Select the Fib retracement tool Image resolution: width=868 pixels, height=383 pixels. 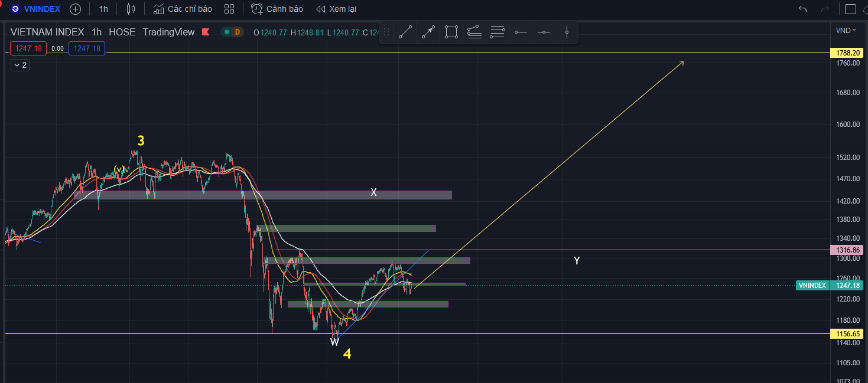point(474,32)
